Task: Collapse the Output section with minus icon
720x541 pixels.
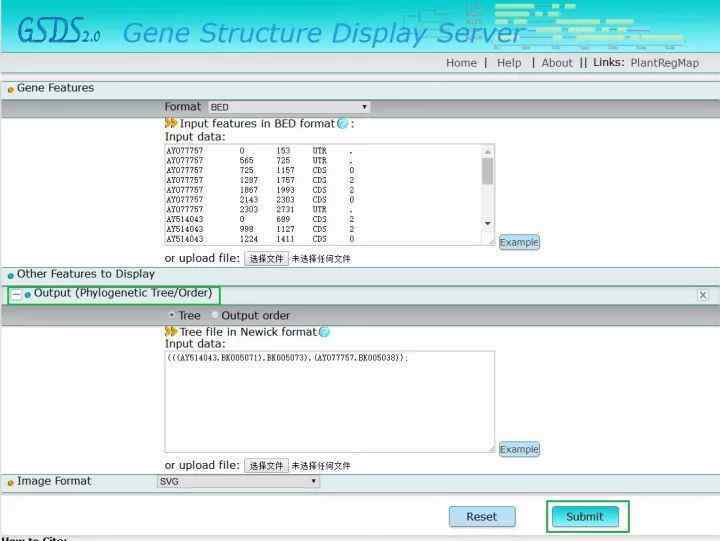Action: click(16, 294)
